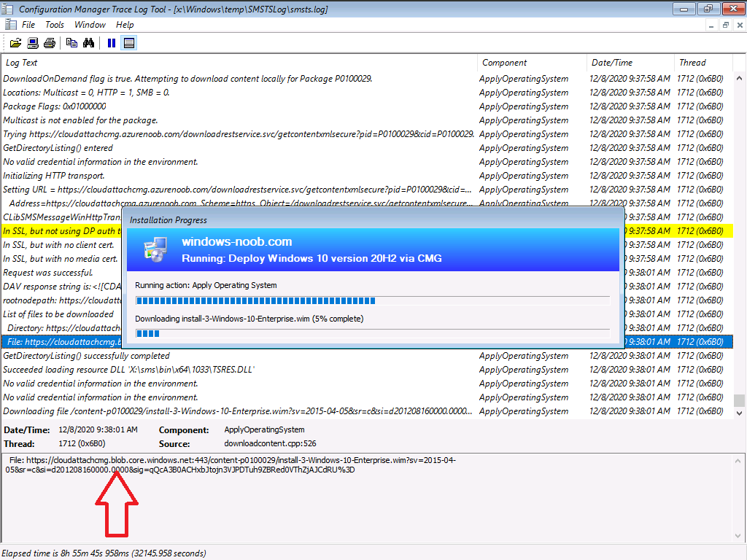Select the 'DownloadOnDemand flag is true' log line
This screenshot has height=560, width=747.
(367, 79)
